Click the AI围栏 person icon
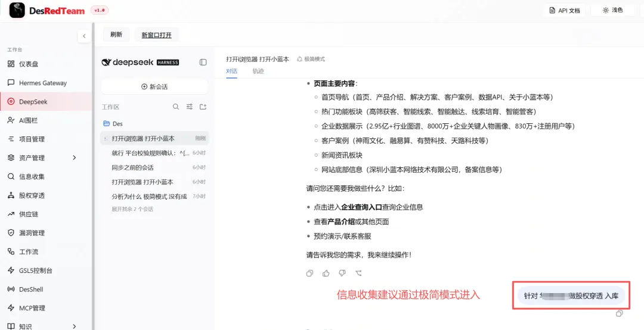Screen dimensions: 644x330 [x=11, y=120]
